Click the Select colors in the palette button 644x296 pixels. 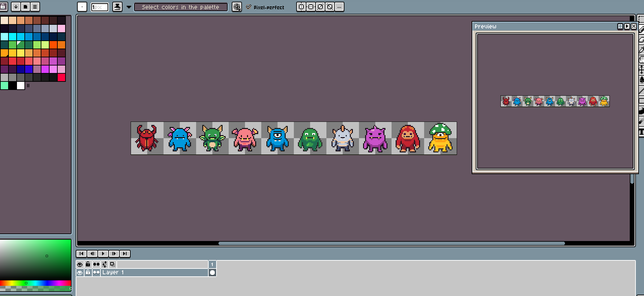click(181, 7)
